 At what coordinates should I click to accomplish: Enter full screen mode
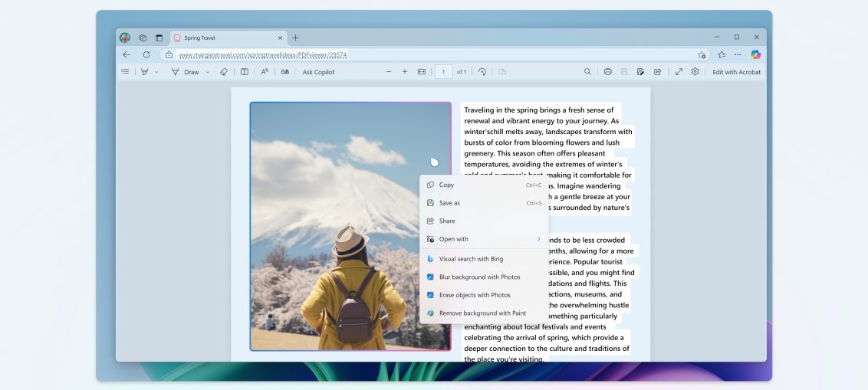click(x=679, y=72)
